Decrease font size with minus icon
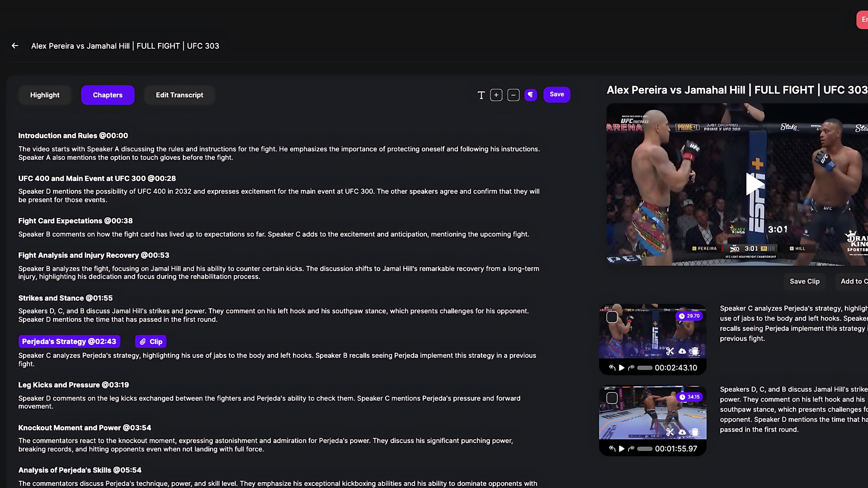Viewport: 868px width, 488px height. [513, 95]
